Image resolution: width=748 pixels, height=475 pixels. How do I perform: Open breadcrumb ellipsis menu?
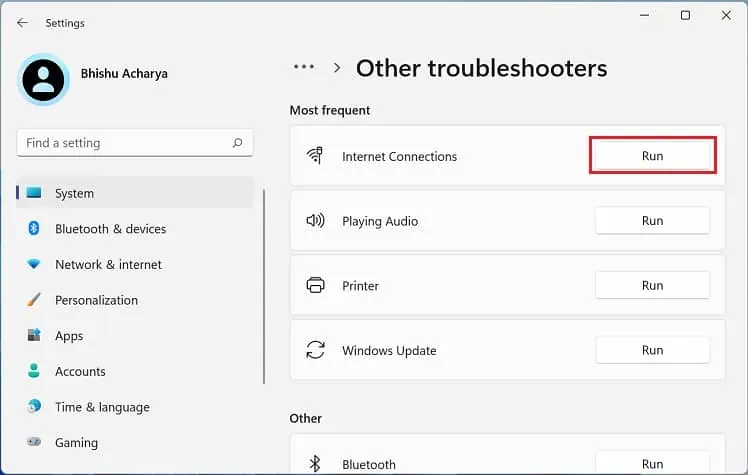(x=304, y=67)
